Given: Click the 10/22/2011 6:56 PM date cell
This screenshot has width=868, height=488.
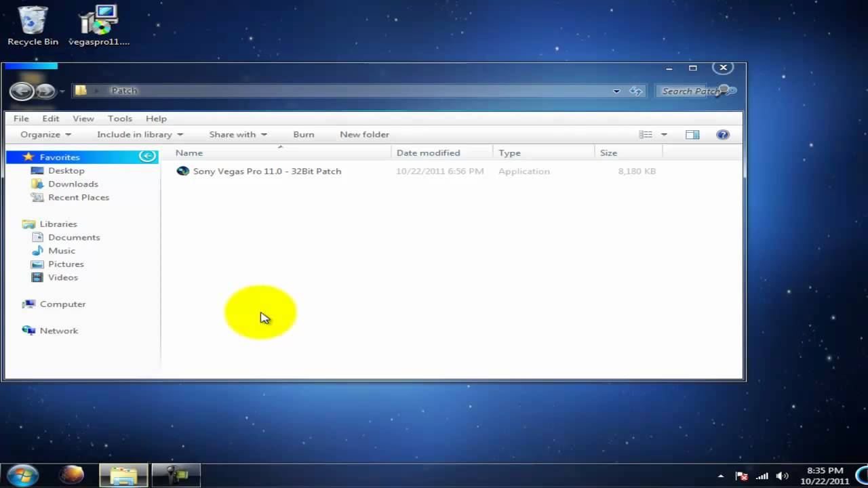Looking at the screenshot, I should tap(440, 171).
